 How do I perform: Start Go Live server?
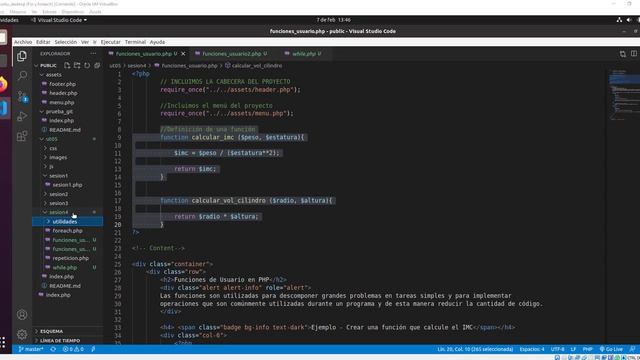(611, 349)
